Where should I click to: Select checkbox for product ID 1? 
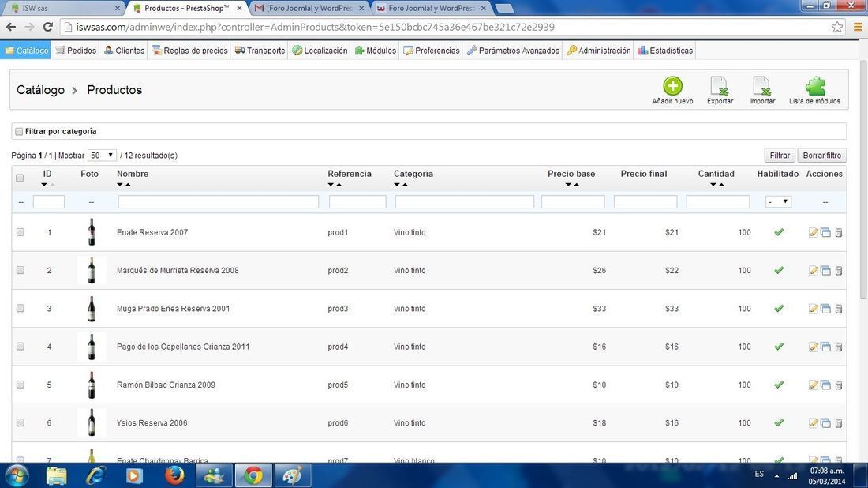tap(21, 232)
